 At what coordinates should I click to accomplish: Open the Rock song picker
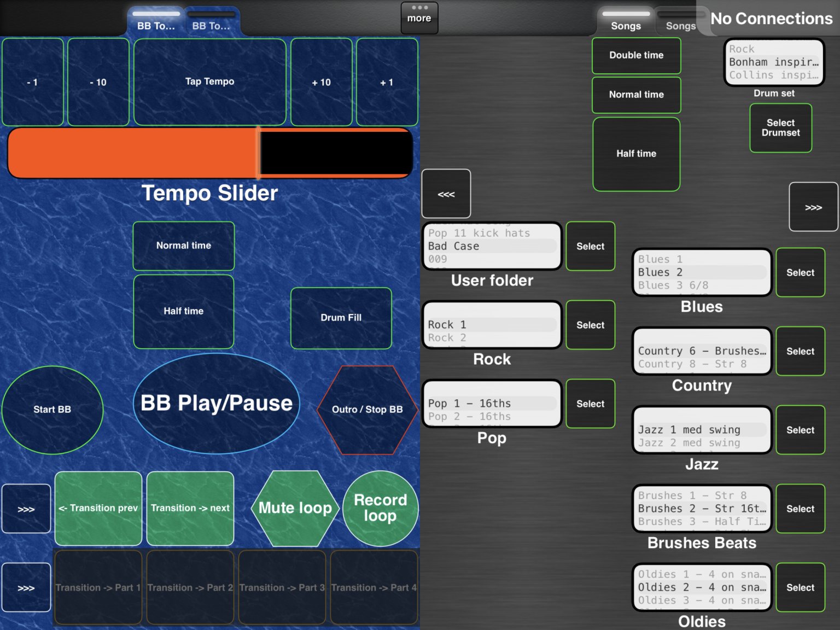492,325
